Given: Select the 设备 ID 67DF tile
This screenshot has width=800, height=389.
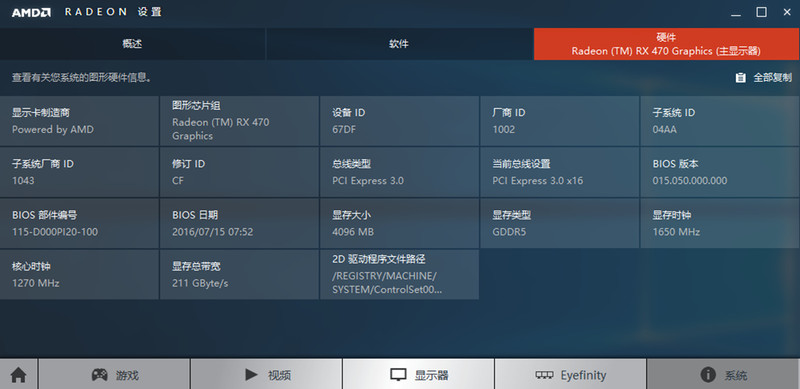Looking at the screenshot, I should [x=399, y=120].
